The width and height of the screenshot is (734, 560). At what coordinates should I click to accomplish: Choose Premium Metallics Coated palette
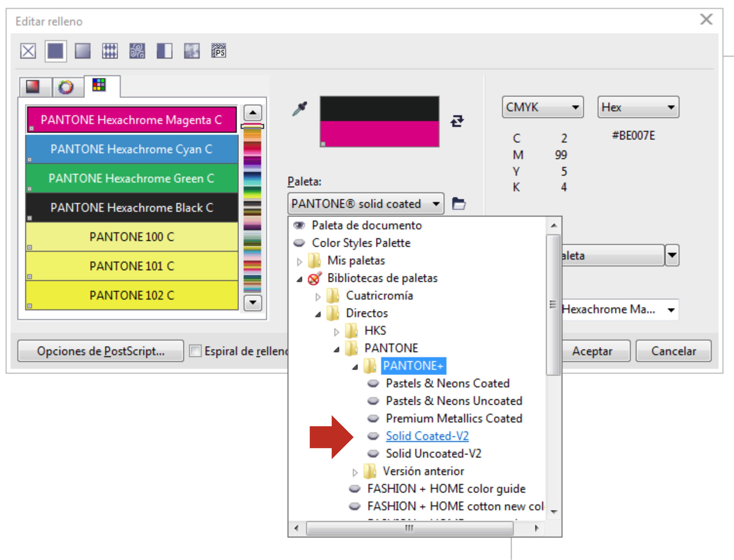point(454,418)
